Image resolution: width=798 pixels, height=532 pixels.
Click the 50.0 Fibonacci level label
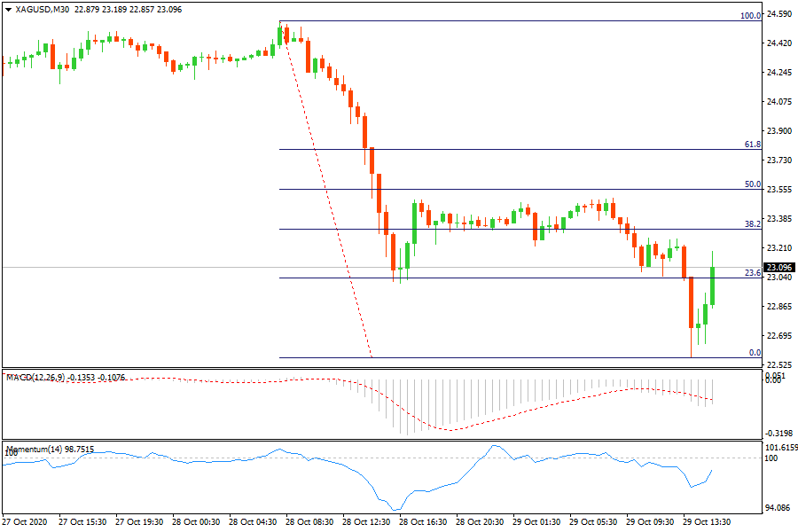[753, 184]
